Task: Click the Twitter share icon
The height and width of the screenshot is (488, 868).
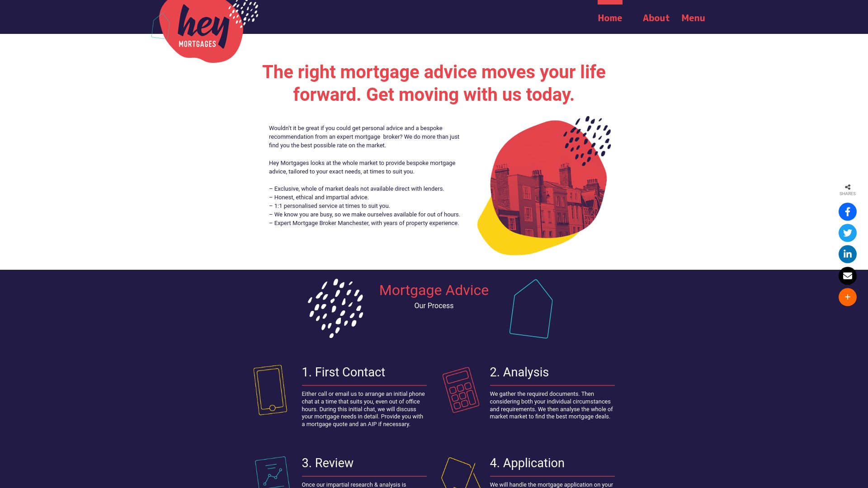Action: 847,232
